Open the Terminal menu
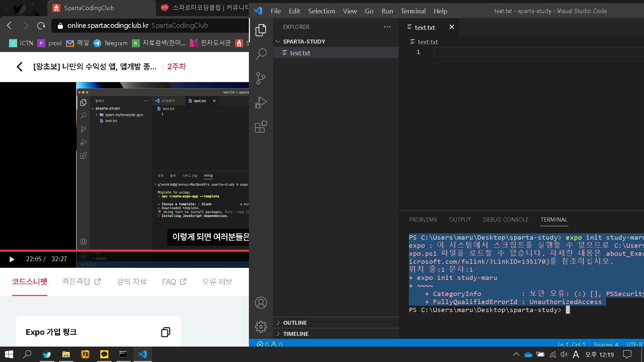Viewport: 644px width, 362px height. [x=413, y=11]
